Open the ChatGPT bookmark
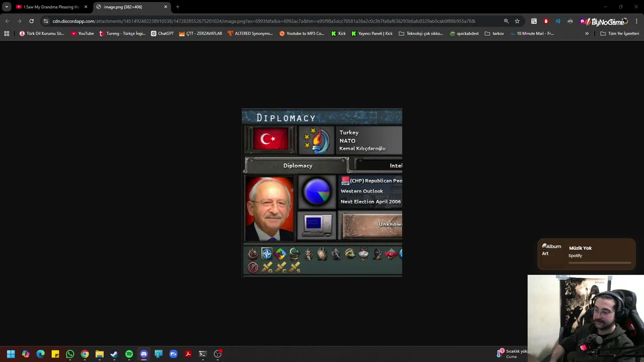This screenshot has width=644, height=362. 162,34
